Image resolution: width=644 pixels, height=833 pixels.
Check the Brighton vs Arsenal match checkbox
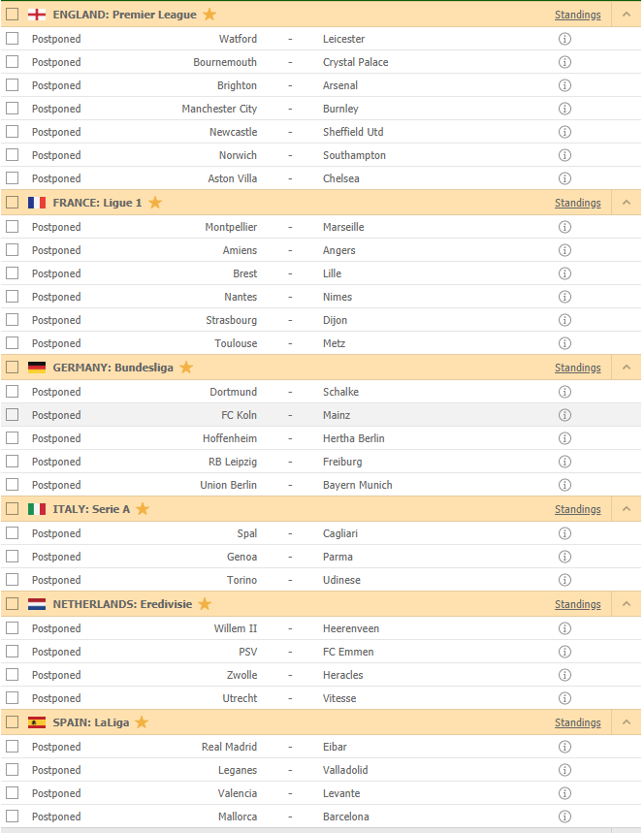(x=12, y=85)
